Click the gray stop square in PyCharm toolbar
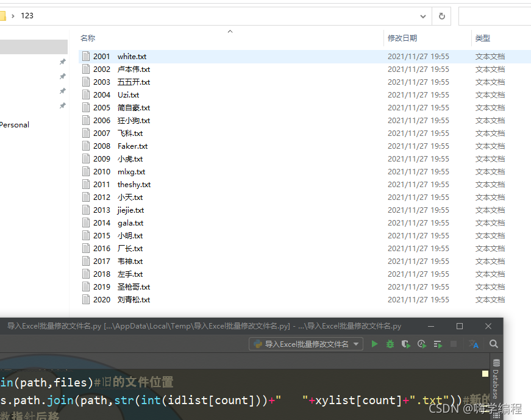This screenshot has height=420, width=531. (454, 344)
